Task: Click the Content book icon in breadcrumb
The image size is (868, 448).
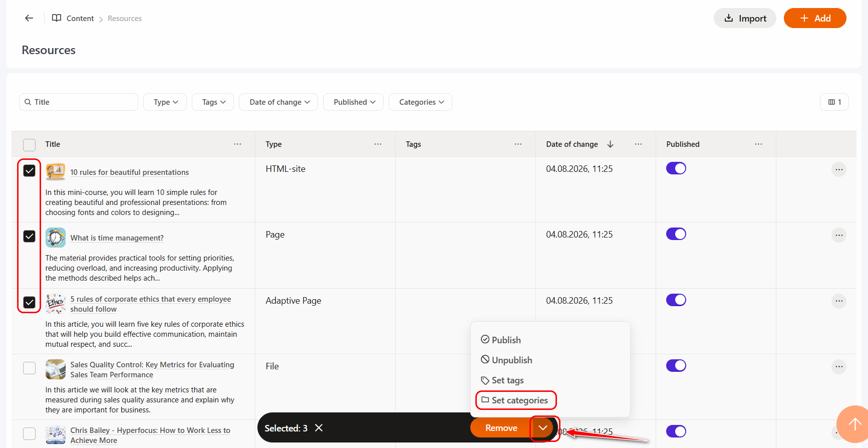Action: [57, 18]
